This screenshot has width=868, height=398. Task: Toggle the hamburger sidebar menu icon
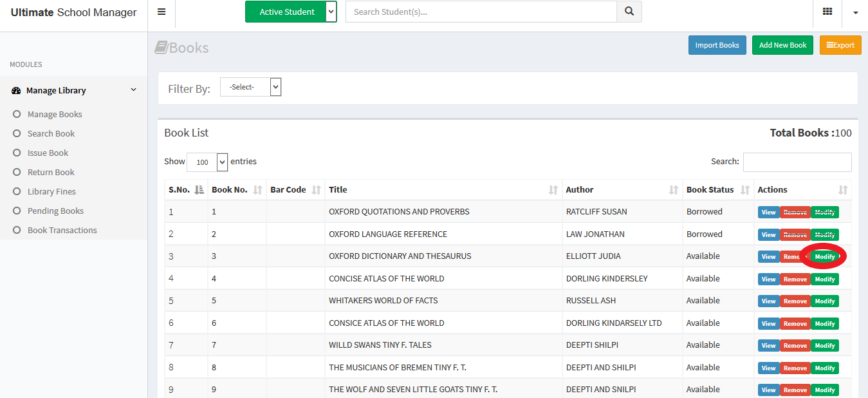point(162,12)
